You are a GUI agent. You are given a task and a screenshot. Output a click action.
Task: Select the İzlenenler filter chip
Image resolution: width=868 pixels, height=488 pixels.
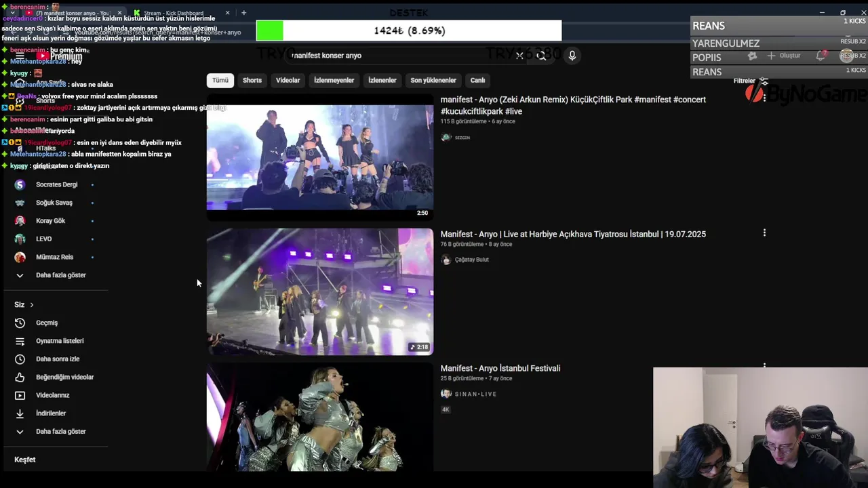tap(382, 80)
